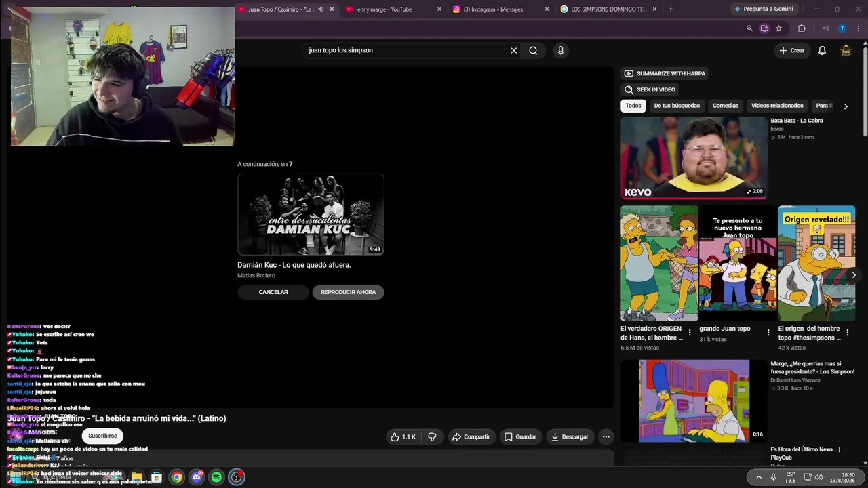Click Summarize with HARPA button
The image size is (868, 488).
pos(665,73)
